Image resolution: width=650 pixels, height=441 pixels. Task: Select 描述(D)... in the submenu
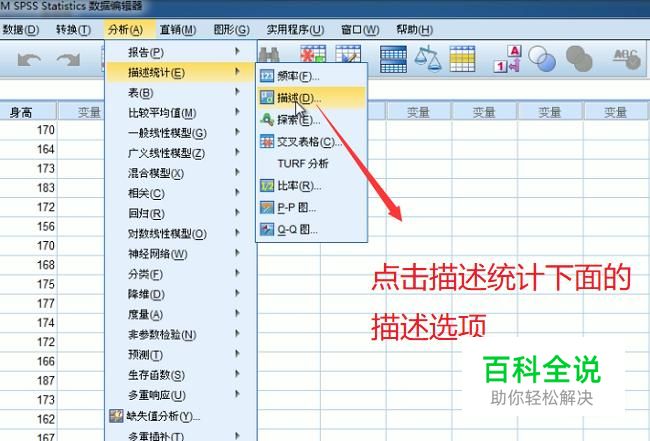pos(311,98)
